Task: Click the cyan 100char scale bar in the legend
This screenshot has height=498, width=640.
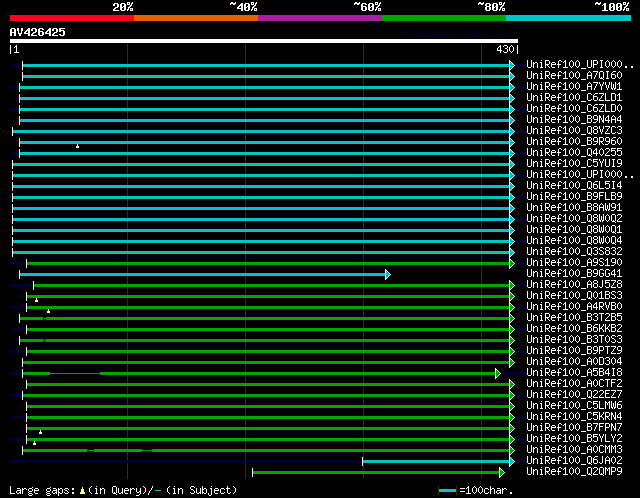Action: [x=447, y=490]
